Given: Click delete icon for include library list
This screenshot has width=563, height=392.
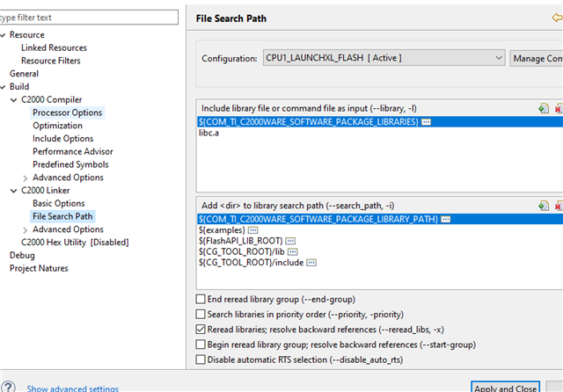Looking at the screenshot, I should [x=559, y=108].
